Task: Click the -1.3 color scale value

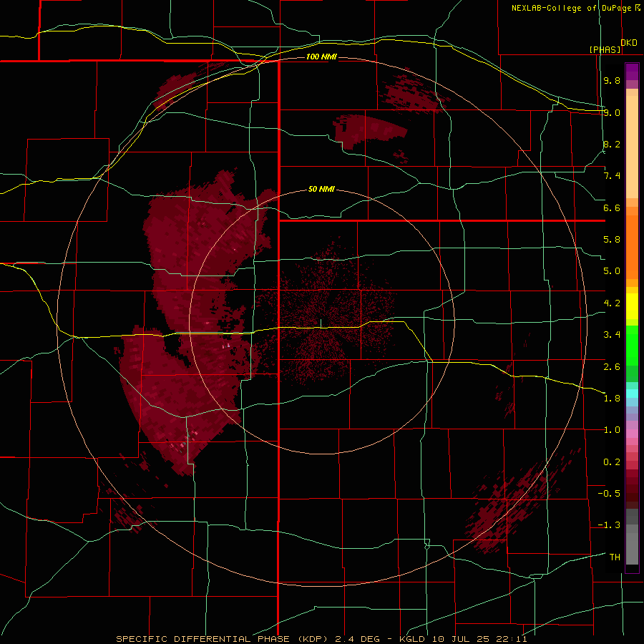Action: pos(609,525)
